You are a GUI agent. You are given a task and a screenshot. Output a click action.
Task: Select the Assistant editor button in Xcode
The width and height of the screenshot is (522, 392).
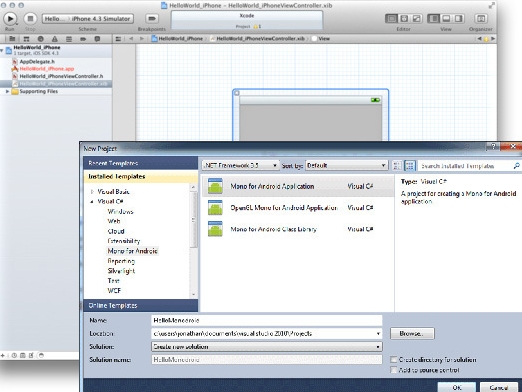(x=404, y=19)
